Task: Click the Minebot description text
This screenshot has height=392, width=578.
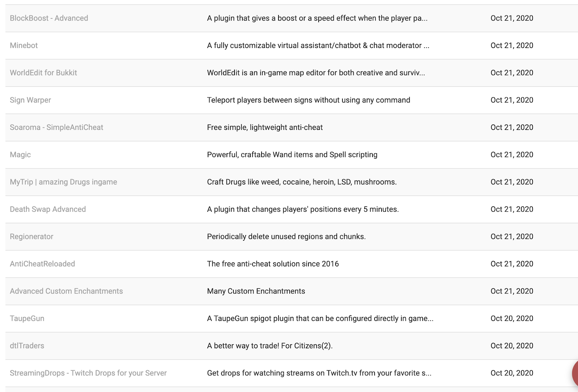Action: [x=318, y=45]
